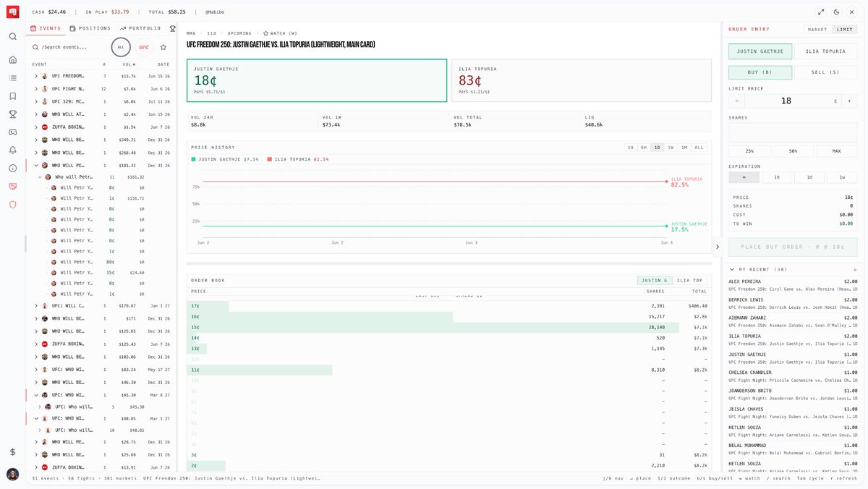This screenshot has height=489, width=868.
Task: Collapse the My Recent section chevron
Action: click(731, 269)
